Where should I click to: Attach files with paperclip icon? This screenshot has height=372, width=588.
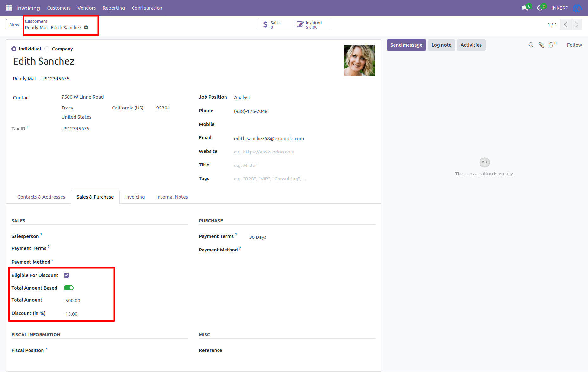coord(542,45)
